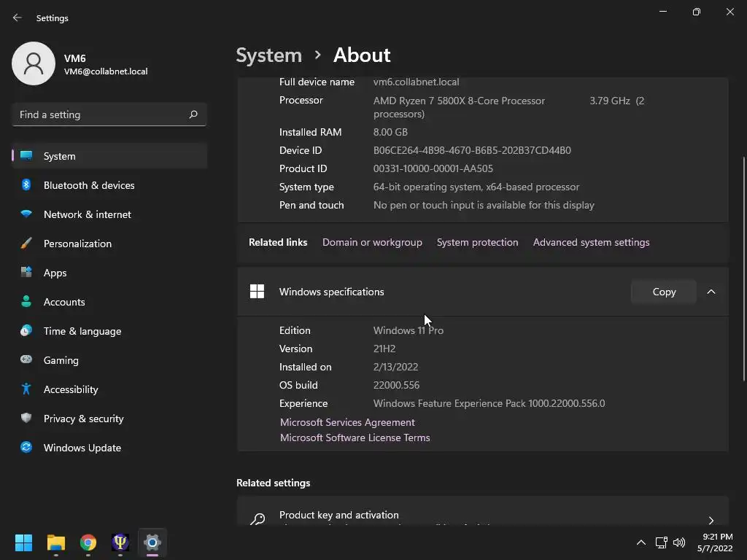Screen dimensions: 747x560
Task: Click the Windows Feature Experience Pack value
Action: (x=489, y=403)
